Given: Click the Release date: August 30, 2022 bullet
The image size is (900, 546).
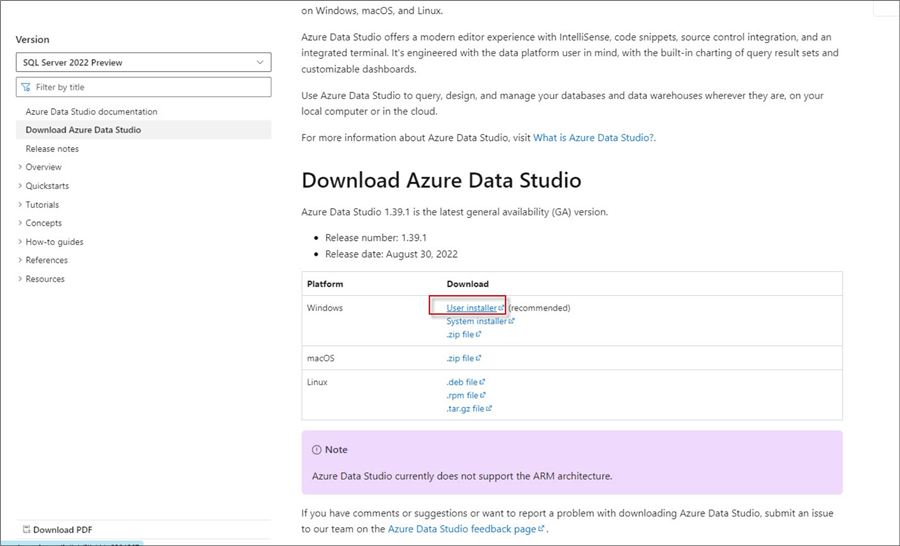Looking at the screenshot, I should point(391,254).
